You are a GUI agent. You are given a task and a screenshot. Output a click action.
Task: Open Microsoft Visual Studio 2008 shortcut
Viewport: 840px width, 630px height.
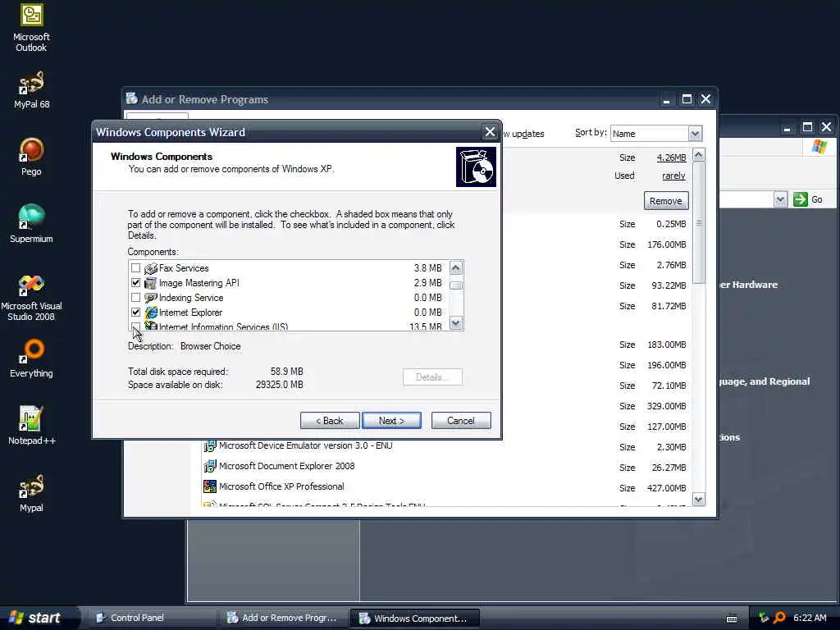(31, 297)
